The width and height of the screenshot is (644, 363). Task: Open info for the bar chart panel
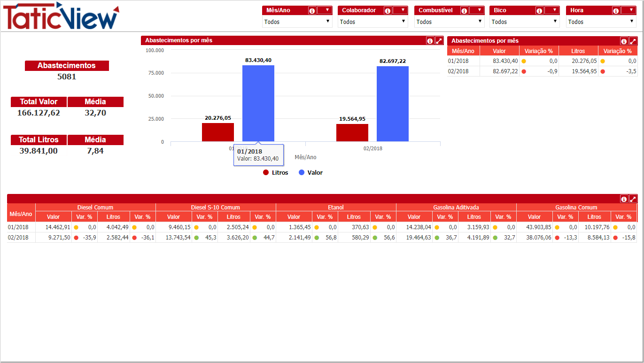[x=430, y=41]
